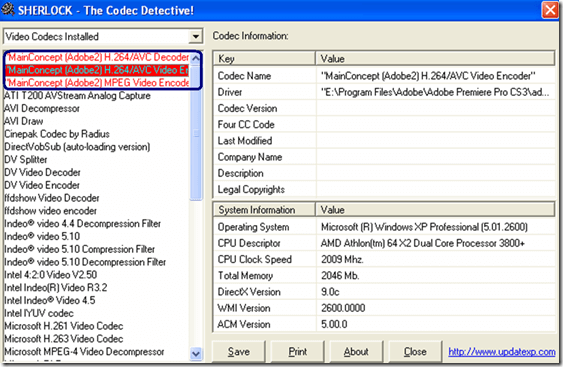Screen dimensions: 563x367
Task: Click the Codec Name row key
Action: pyautogui.click(x=244, y=76)
